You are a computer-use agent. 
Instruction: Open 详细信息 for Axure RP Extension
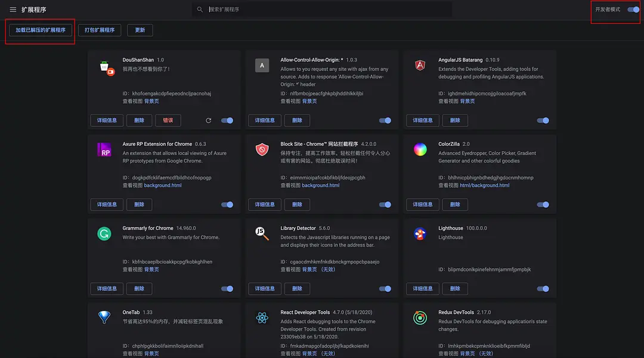pyautogui.click(x=107, y=205)
